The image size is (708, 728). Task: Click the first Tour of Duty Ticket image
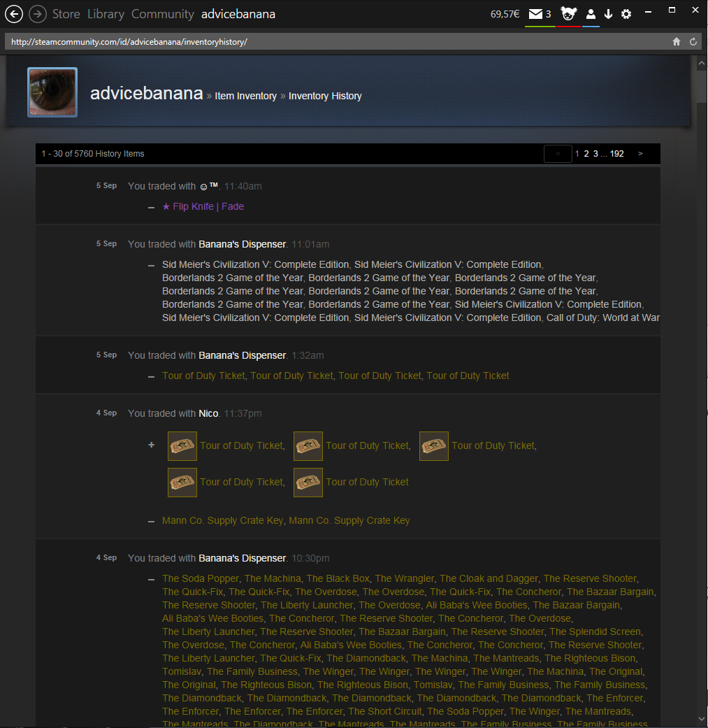182,446
